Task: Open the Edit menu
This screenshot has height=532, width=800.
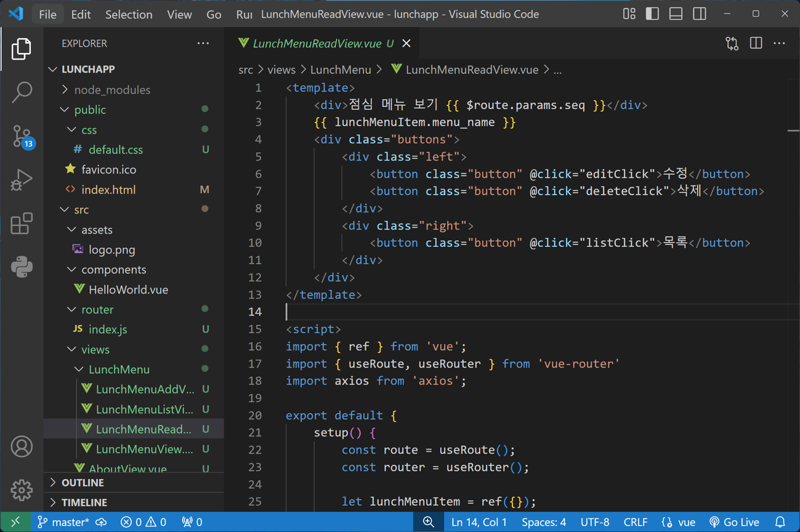Action: [81, 14]
